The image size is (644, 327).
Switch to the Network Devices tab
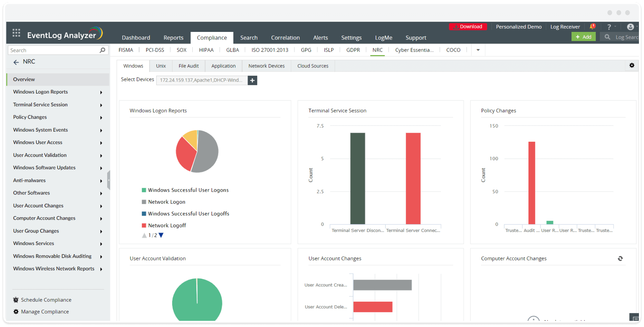(267, 66)
